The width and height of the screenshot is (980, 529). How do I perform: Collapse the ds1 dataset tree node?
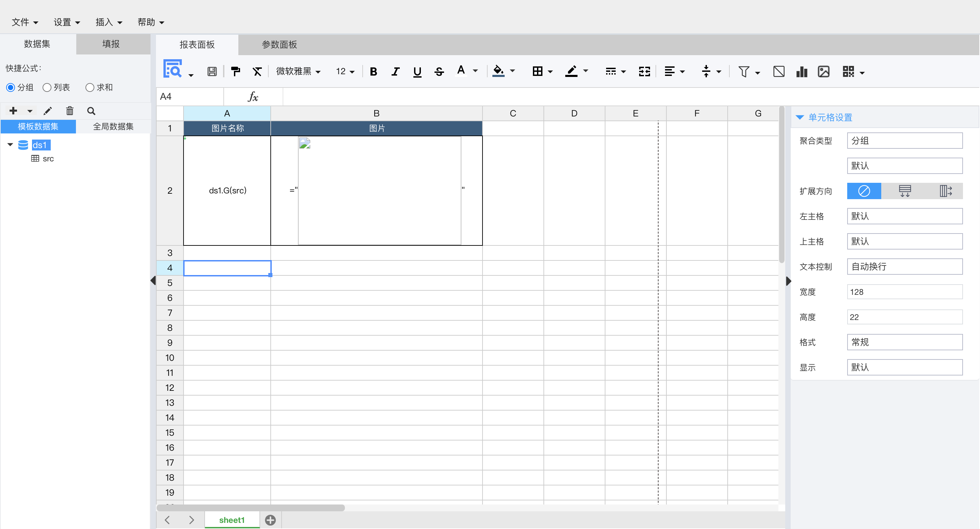10,145
